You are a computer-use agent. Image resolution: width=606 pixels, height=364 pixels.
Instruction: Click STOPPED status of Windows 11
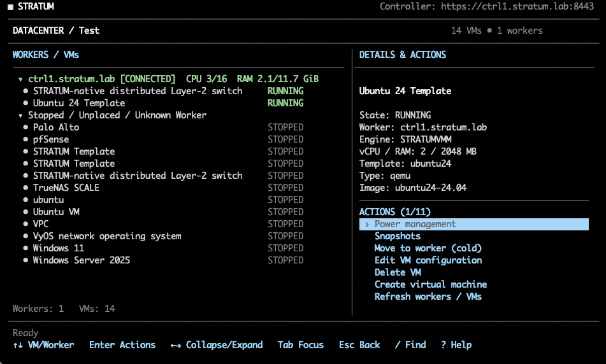click(285, 248)
